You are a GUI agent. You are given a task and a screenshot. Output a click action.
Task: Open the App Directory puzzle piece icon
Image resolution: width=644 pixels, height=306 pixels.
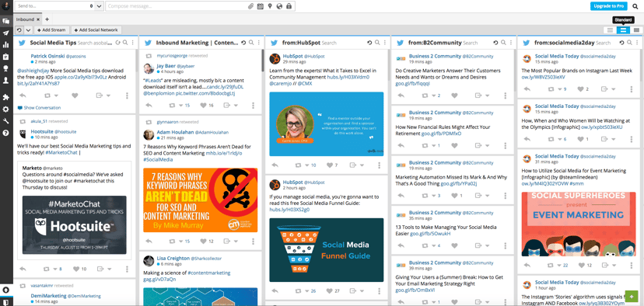5,97
